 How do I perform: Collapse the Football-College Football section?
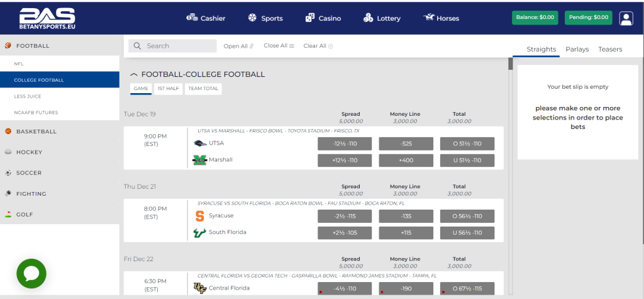(x=133, y=74)
